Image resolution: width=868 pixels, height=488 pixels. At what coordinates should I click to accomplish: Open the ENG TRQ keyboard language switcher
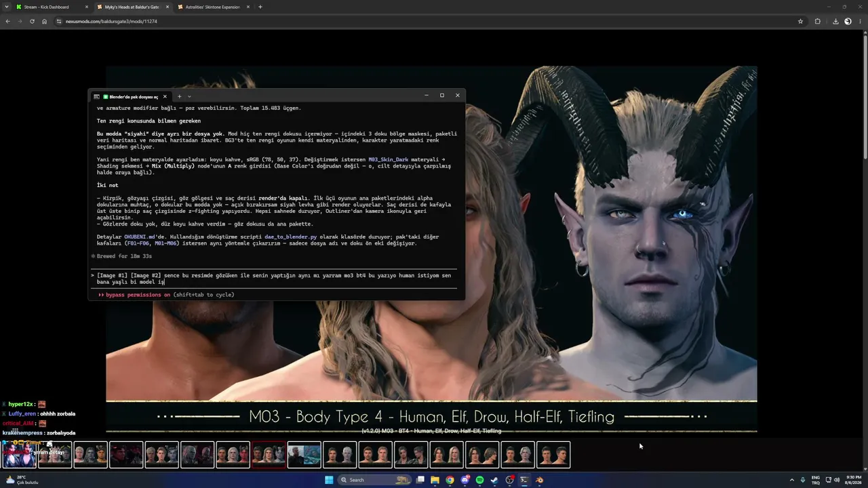pyautogui.click(x=815, y=480)
